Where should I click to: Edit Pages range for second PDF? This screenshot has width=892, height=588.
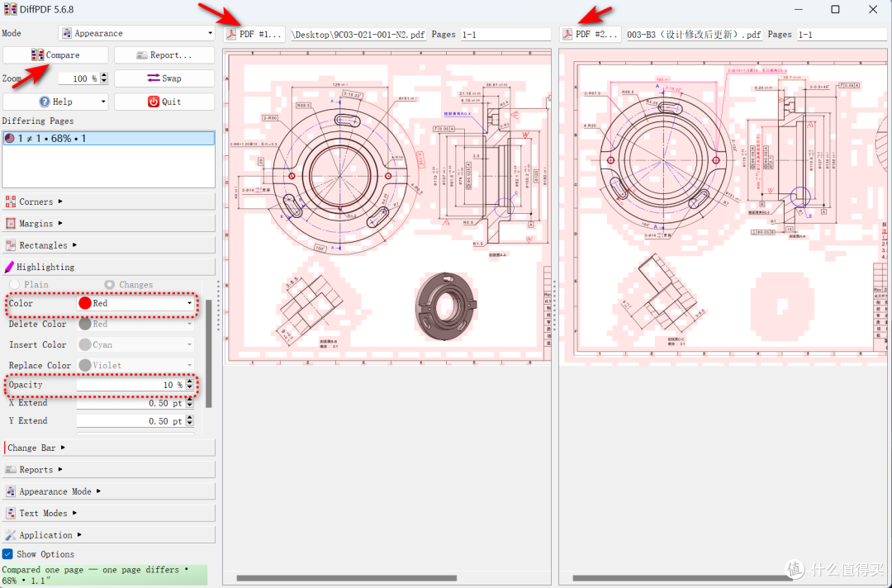[x=843, y=35]
